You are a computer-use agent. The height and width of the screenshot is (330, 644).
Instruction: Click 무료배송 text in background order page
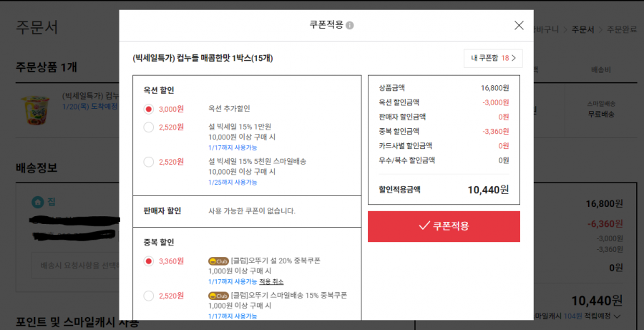[x=601, y=115]
